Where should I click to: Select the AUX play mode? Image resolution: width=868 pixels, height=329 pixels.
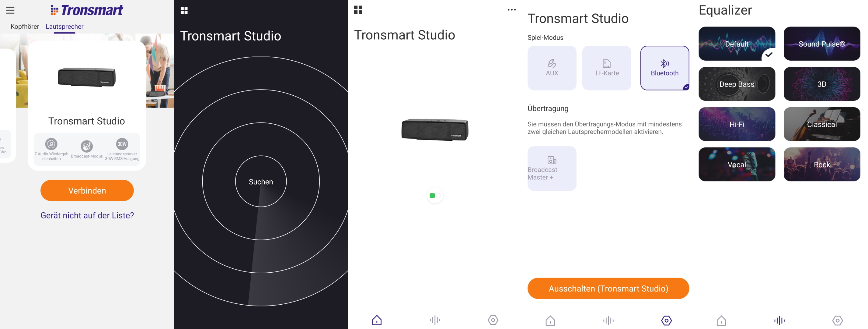point(552,68)
